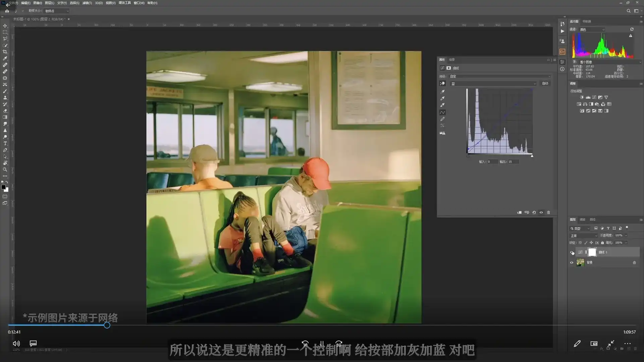Clip adjustment to layer below icon
The image size is (644, 362).
coord(519,213)
